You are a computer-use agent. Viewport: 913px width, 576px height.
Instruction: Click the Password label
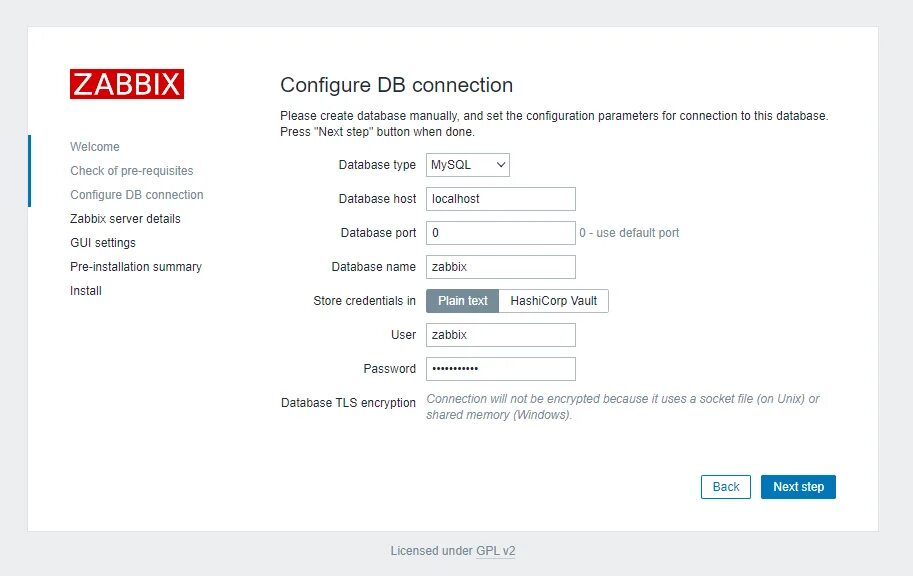(x=390, y=369)
